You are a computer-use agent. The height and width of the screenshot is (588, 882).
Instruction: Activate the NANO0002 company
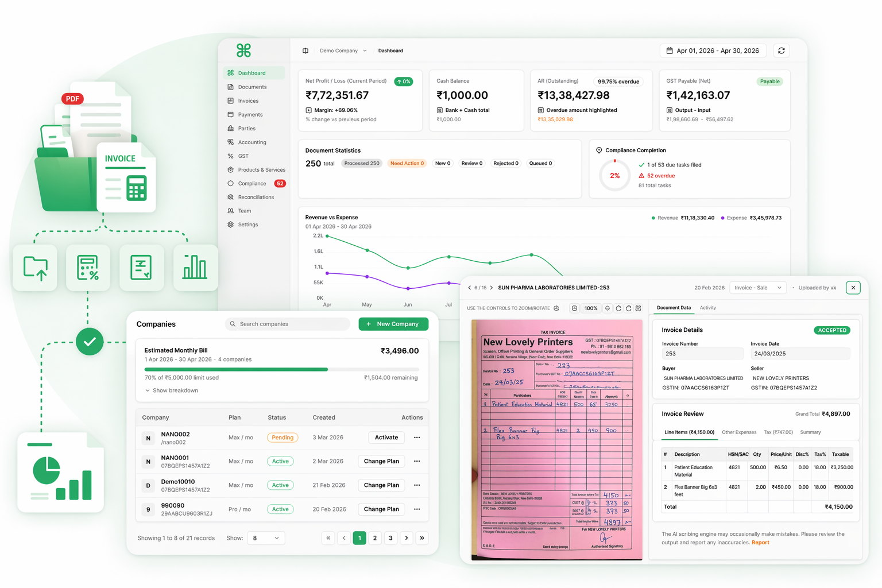click(386, 438)
